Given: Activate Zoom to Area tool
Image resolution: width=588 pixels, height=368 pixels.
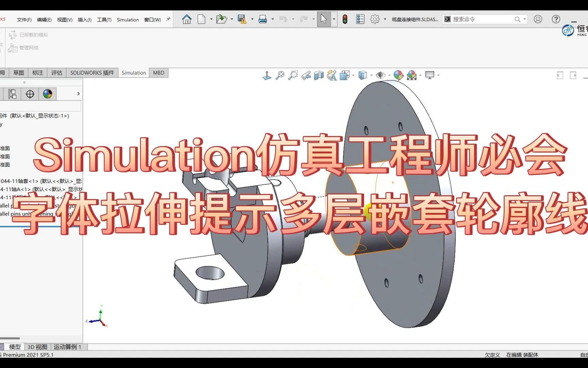Looking at the screenshot, I should (293, 75).
